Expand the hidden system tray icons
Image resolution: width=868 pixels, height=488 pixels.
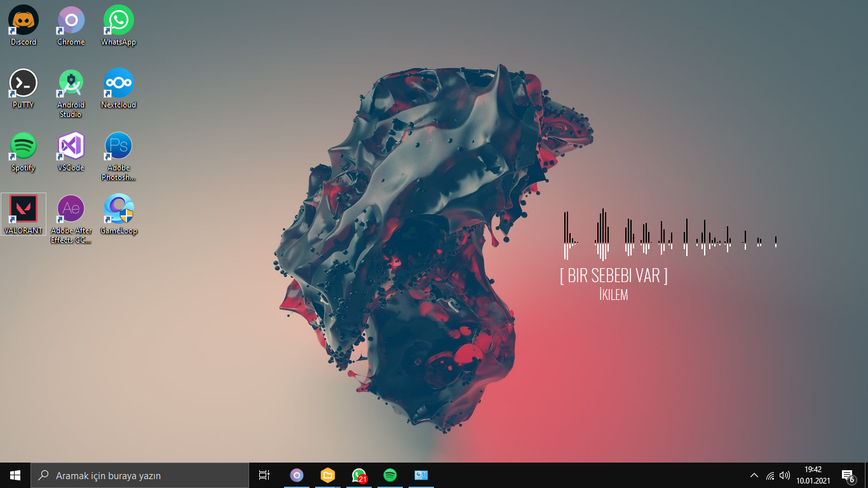tap(754, 475)
